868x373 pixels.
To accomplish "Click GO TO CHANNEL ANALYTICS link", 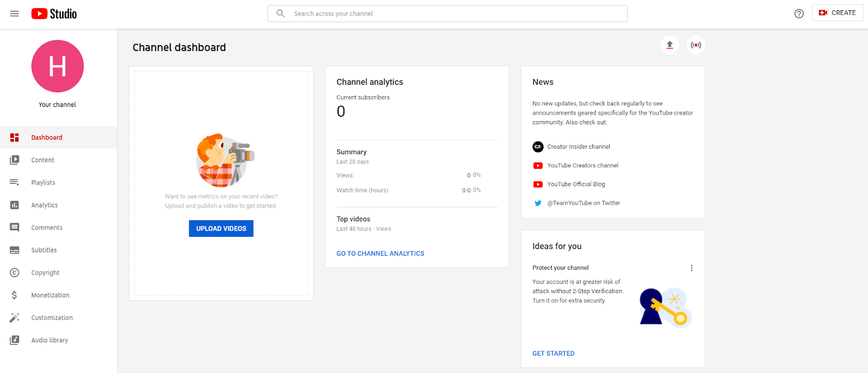I will pyautogui.click(x=380, y=254).
